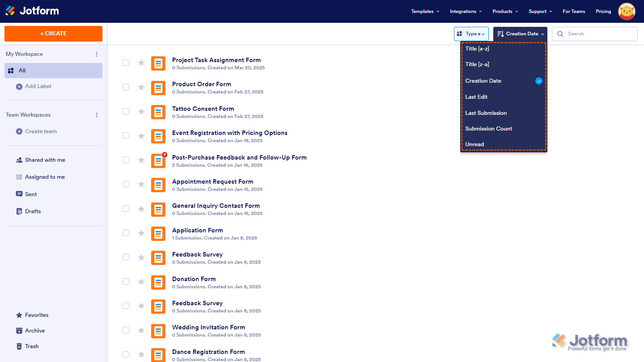The width and height of the screenshot is (644, 362).
Task: Click the Favorites star in sidebar
Action: pos(18,315)
